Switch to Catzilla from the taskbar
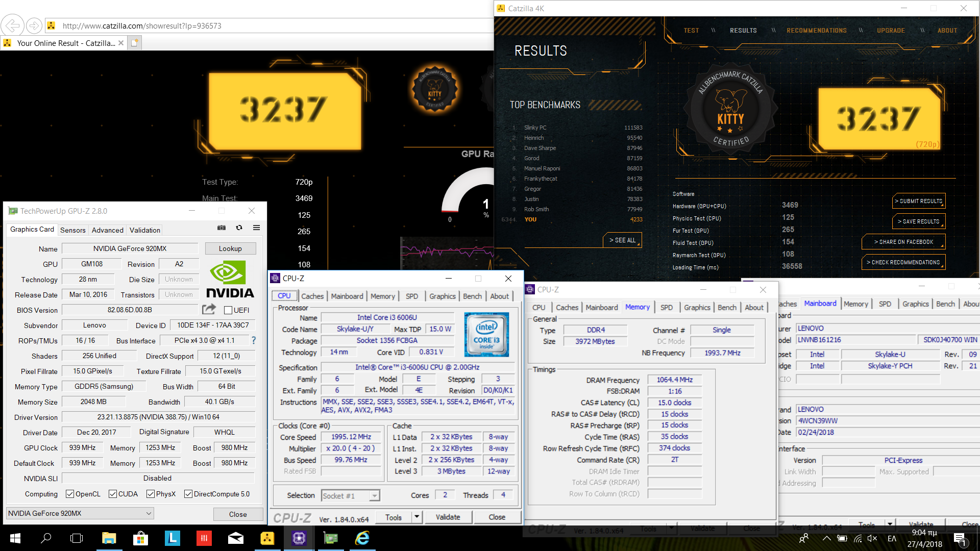980x551 pixels. click(267, 538)
